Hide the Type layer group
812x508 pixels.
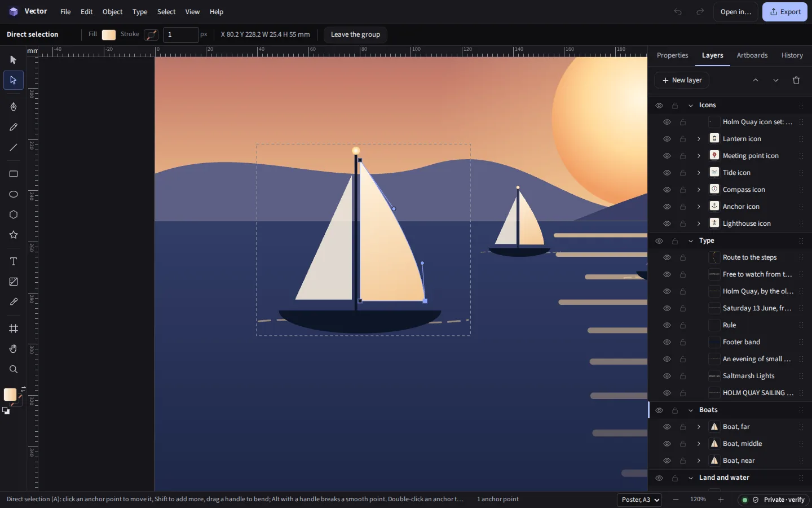click(659, 241)
